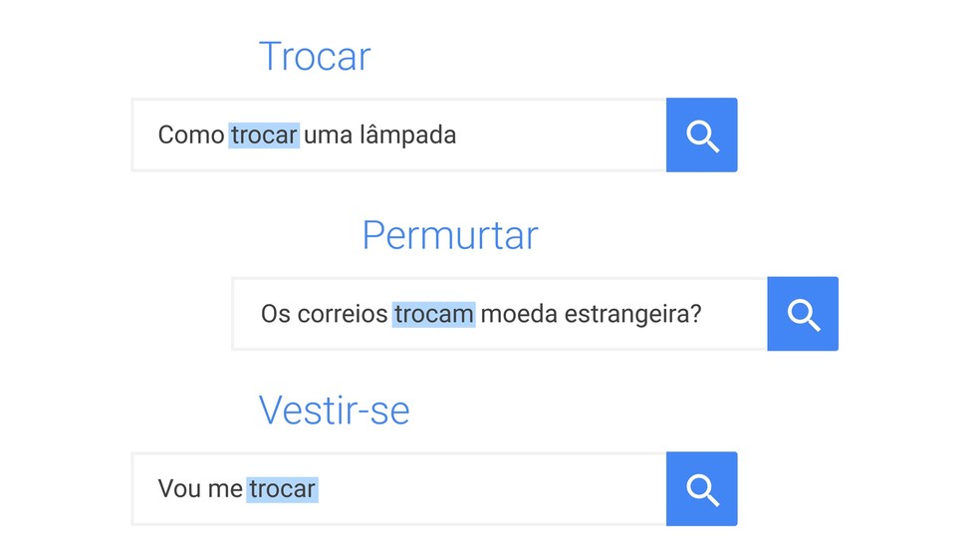Focus the 'Como trocar uma lâmpada' search field
Viewport: 980px width, 555px height.
click(398, 135)
